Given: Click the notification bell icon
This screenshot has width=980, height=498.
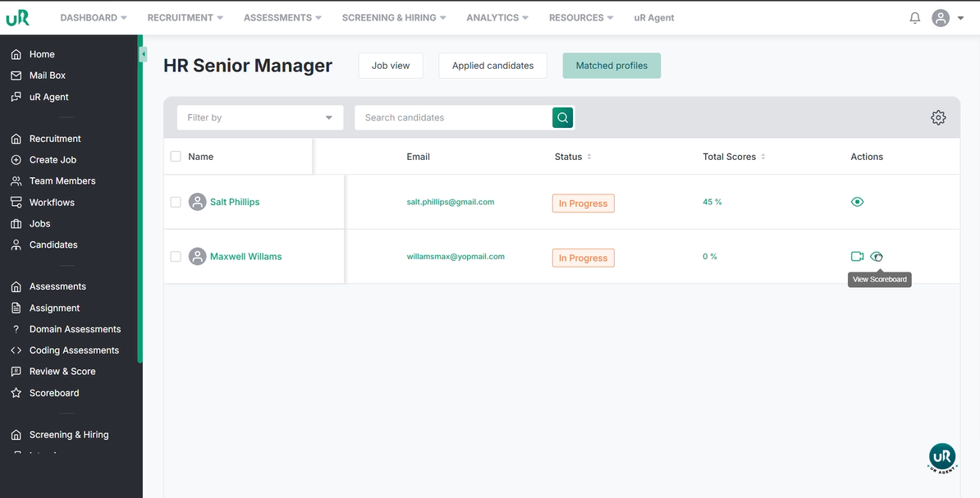Looking at the screenshot, I should (915, 18).
